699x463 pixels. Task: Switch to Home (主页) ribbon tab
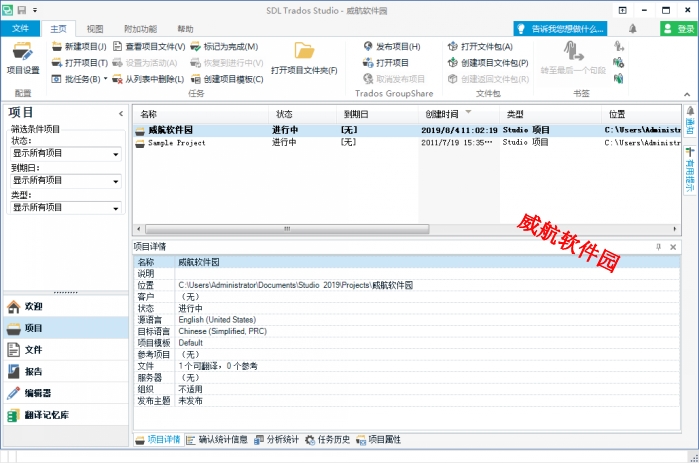58,29
